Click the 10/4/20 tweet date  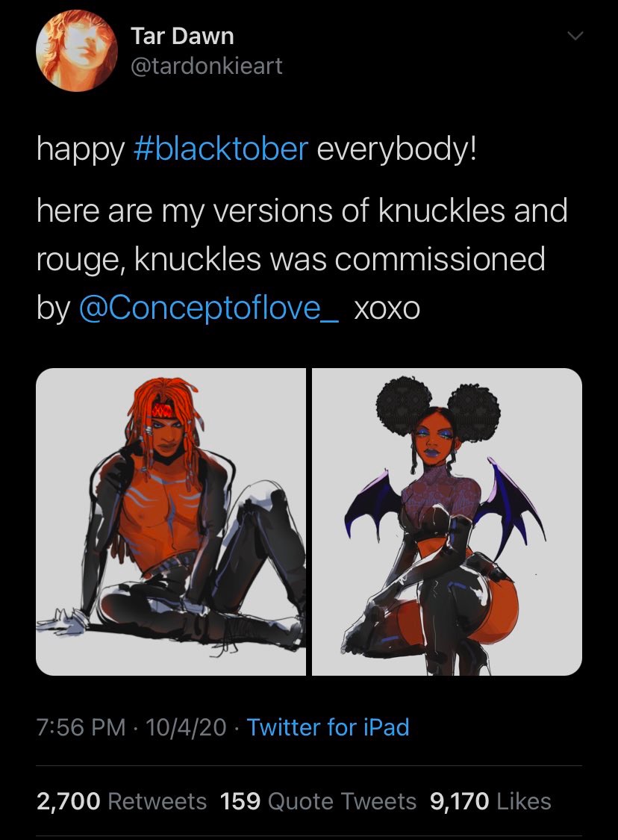pos(186,727)
